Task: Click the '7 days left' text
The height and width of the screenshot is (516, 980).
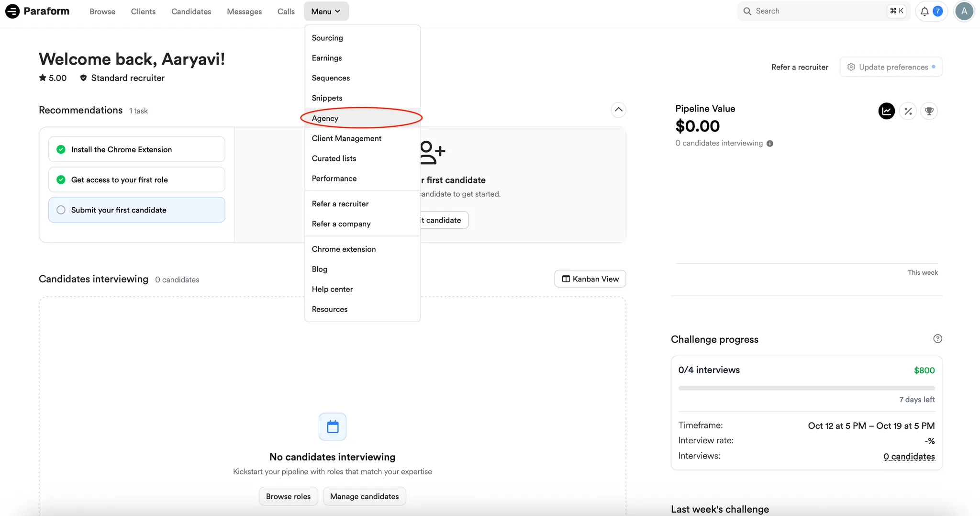Action: tap(917, 400)
